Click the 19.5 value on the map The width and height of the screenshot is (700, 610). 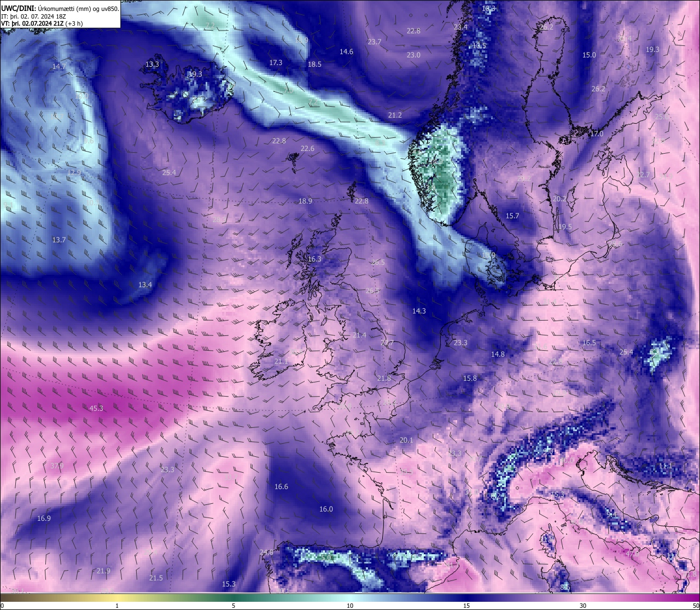click(565, 226)
